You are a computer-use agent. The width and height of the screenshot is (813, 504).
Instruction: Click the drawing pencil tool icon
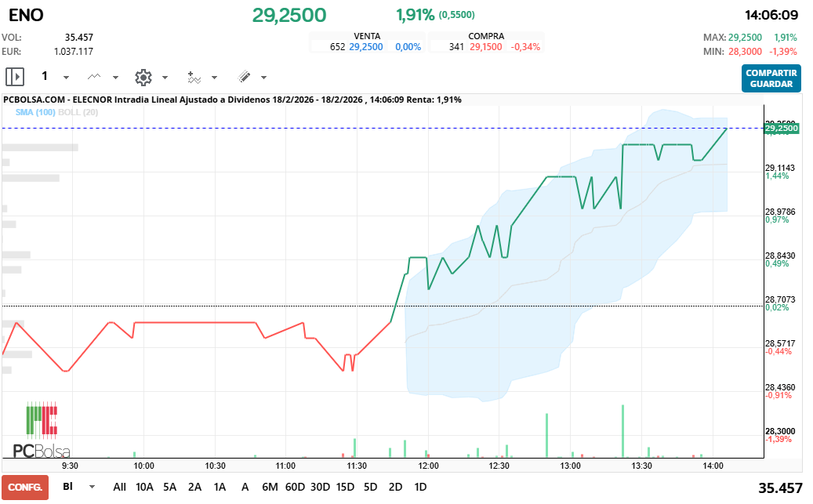tap(243, 77)
